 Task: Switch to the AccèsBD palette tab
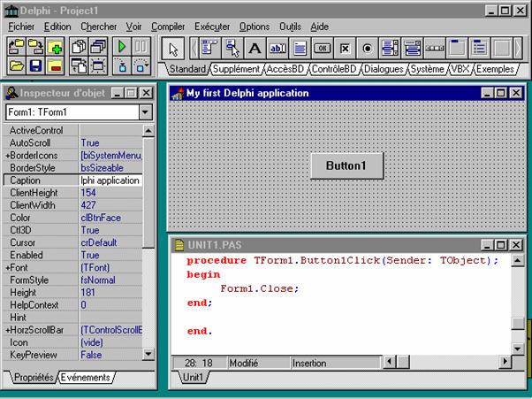[x=285, y=69]
